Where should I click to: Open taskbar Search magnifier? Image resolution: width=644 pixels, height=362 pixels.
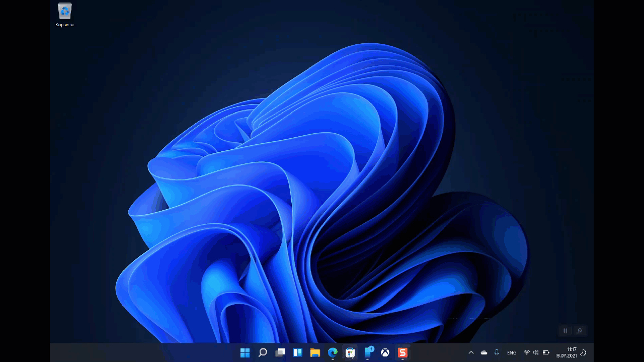263,352
